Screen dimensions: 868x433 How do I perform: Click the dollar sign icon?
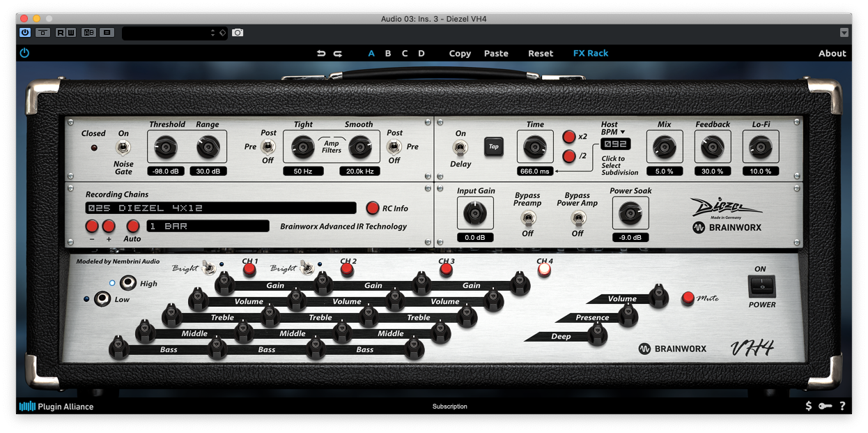(x=808, y=406)
